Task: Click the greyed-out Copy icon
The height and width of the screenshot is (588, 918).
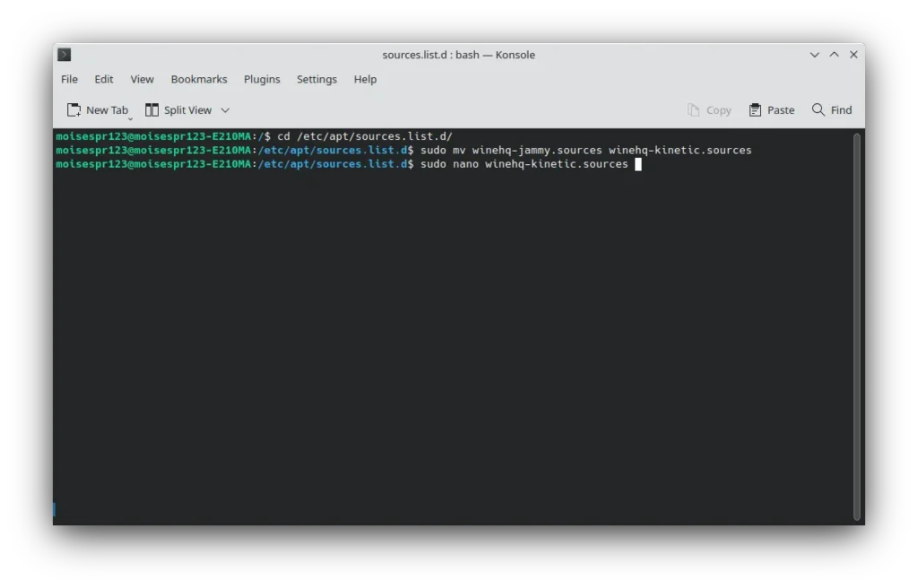Action: coord(693,110)
